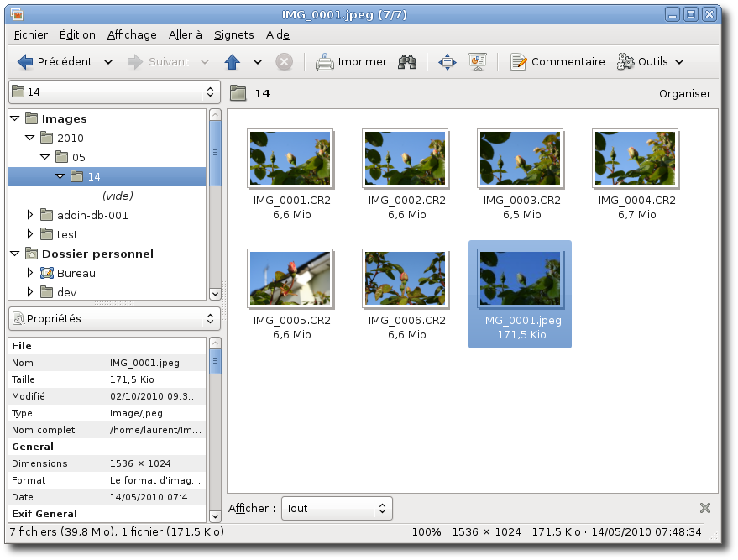Open the Signets menu

point(233,34)
